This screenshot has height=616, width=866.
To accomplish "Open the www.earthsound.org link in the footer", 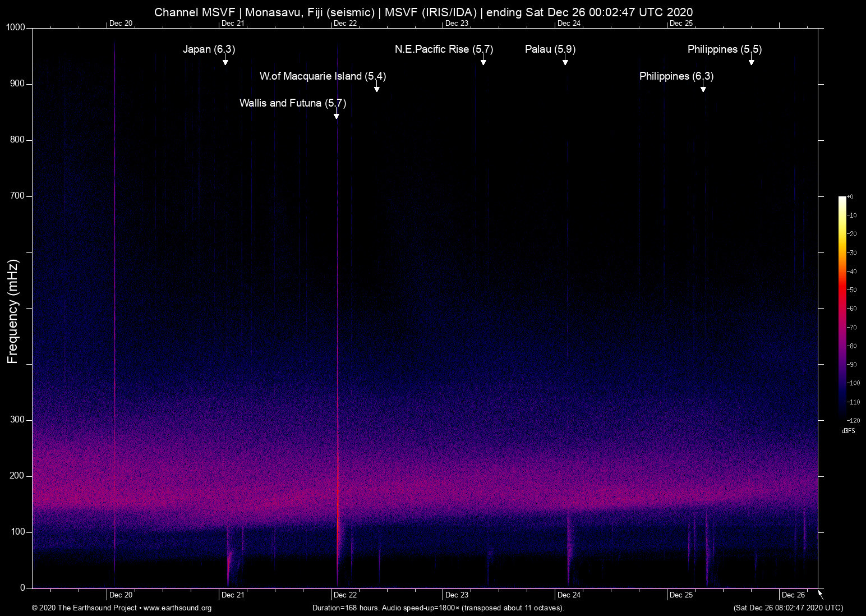I will pyautogui.click(x=177, y=608).
